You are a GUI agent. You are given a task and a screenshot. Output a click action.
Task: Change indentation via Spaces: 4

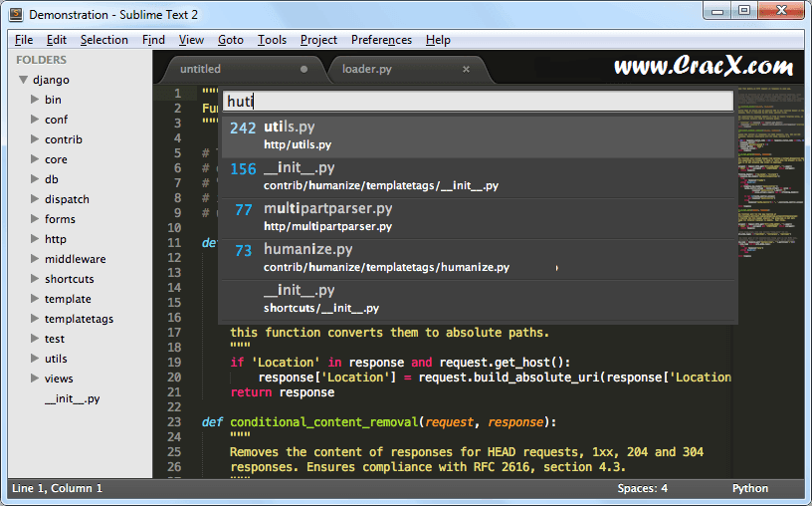(642, 488)
